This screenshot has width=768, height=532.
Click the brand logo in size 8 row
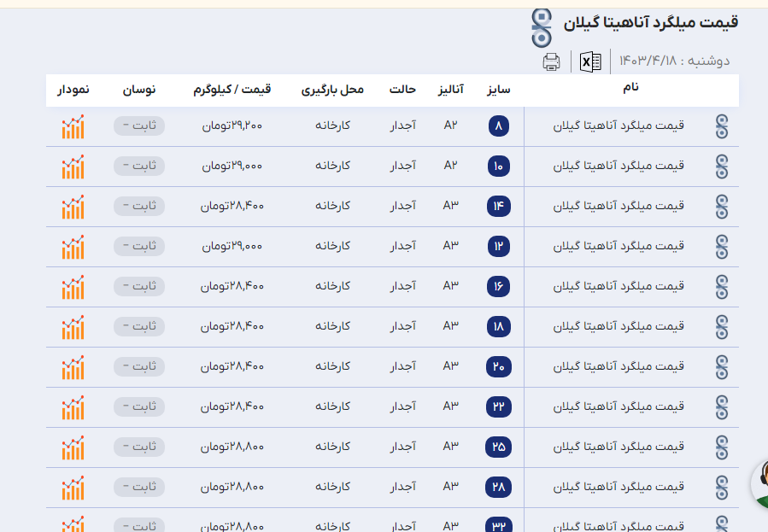tap(722, 126)
